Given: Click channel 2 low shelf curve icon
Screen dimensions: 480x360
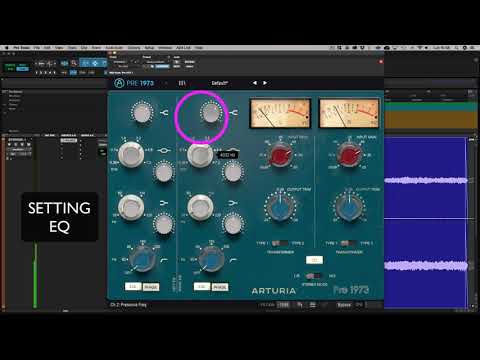Looking at the screenshot, I should 233,203.
